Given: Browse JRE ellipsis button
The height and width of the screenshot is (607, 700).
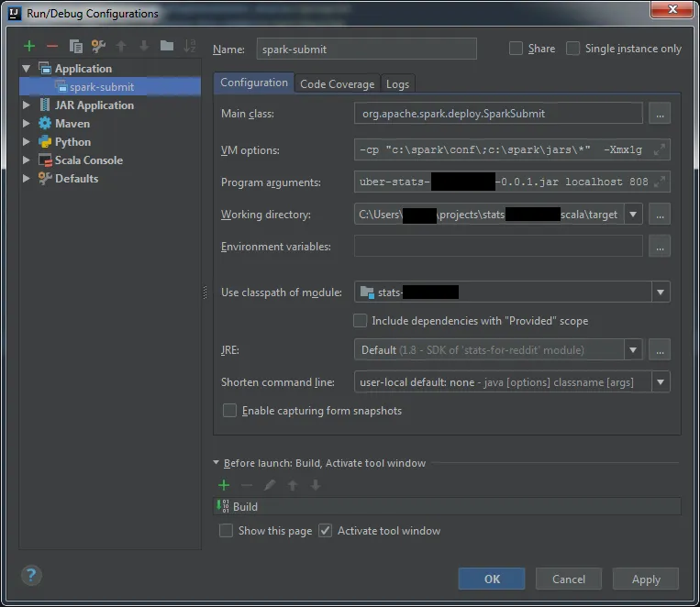Looking at the screenshot, I should pos(660,350).
